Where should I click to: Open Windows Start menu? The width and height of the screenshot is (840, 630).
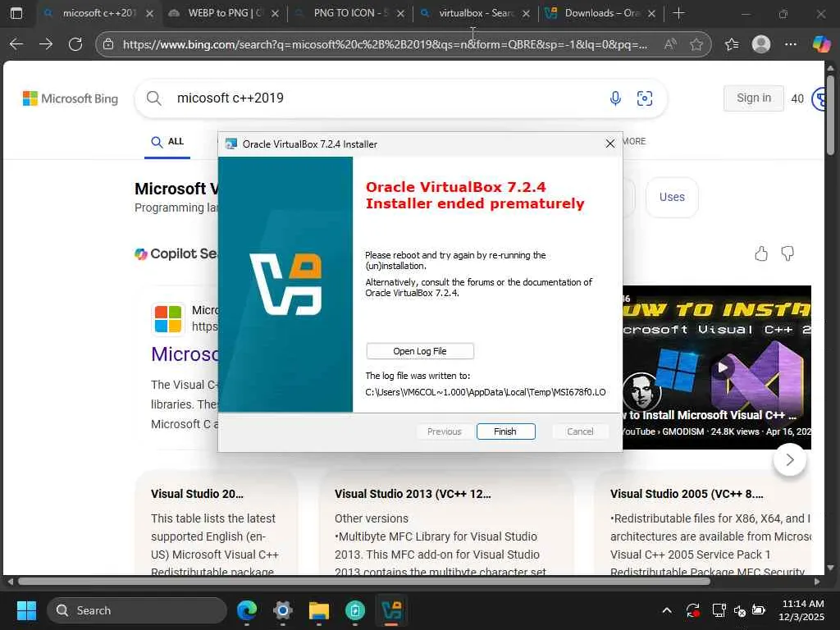click(27, 610)
